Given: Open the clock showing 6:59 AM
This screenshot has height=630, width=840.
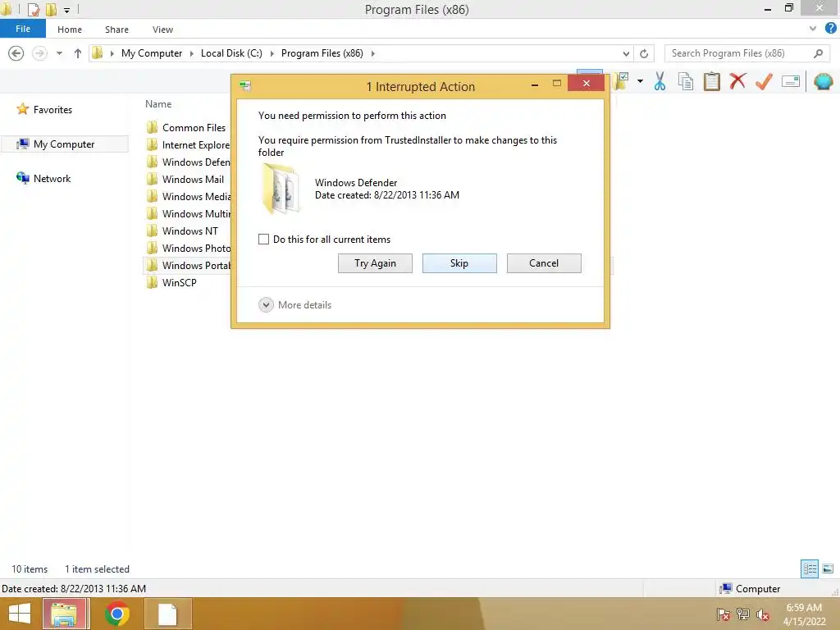Looking at the screenshot, I should click(x=804, y=614).
